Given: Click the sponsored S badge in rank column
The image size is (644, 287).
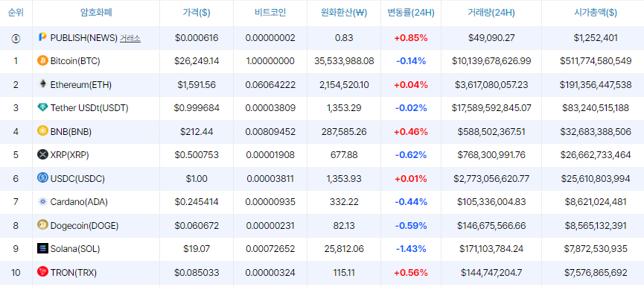Looking at the screenshot, I should click(x=16, y=38).
